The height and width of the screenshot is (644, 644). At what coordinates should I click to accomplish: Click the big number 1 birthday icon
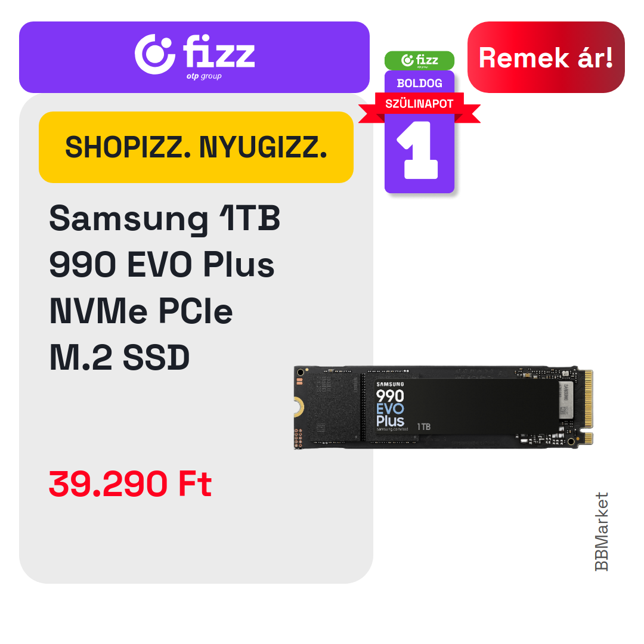click(419, 150)
